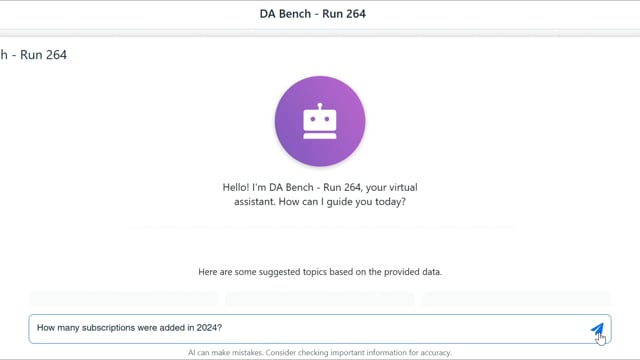Click the 'AI can make mistakes' disclaimer

click(320, 352)
